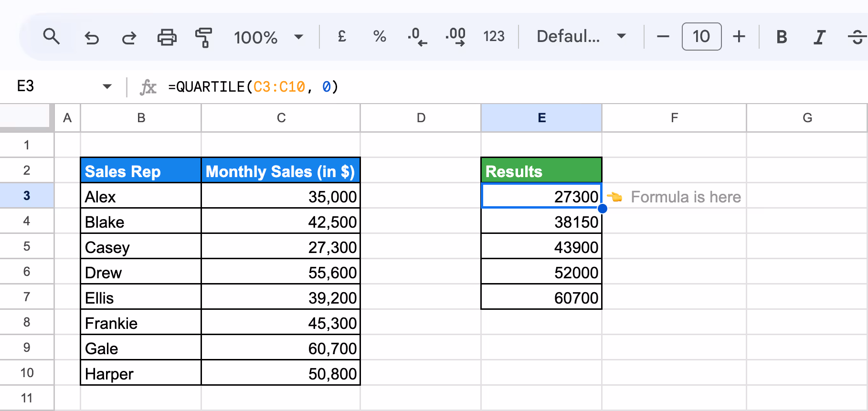Increase font size with plus button
The width and height of the screenshot is (868, 411).
(x=739, y=36)
